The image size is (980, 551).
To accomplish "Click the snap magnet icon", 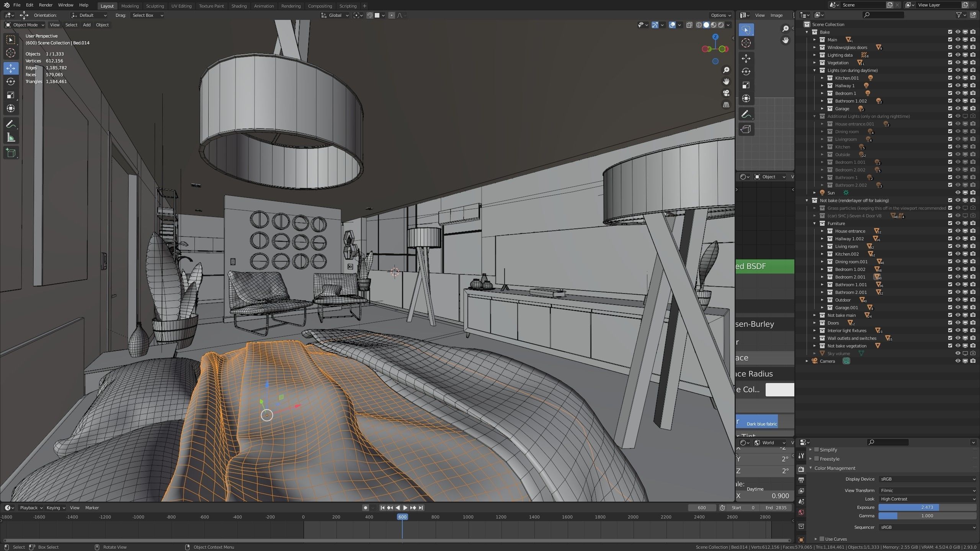I will (x=370, y=15).
